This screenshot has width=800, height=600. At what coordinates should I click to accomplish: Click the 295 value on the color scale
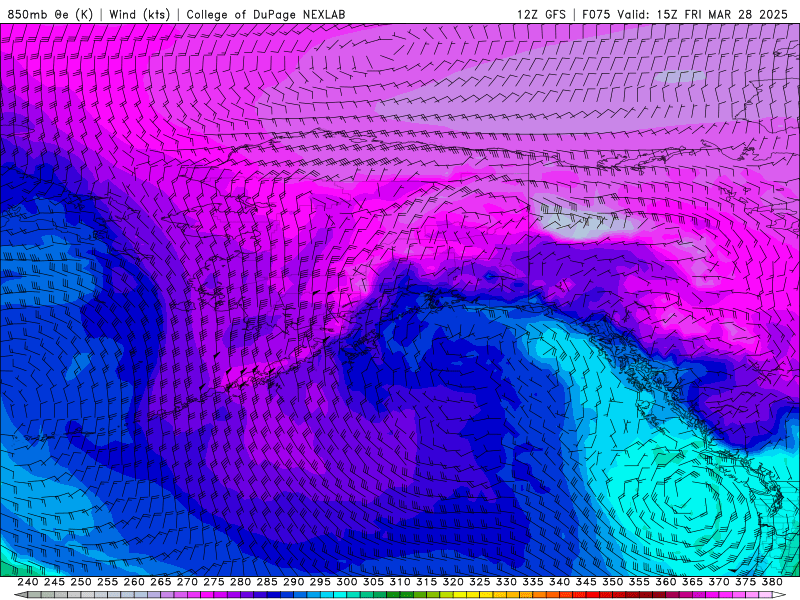click(x=320, y=582)
